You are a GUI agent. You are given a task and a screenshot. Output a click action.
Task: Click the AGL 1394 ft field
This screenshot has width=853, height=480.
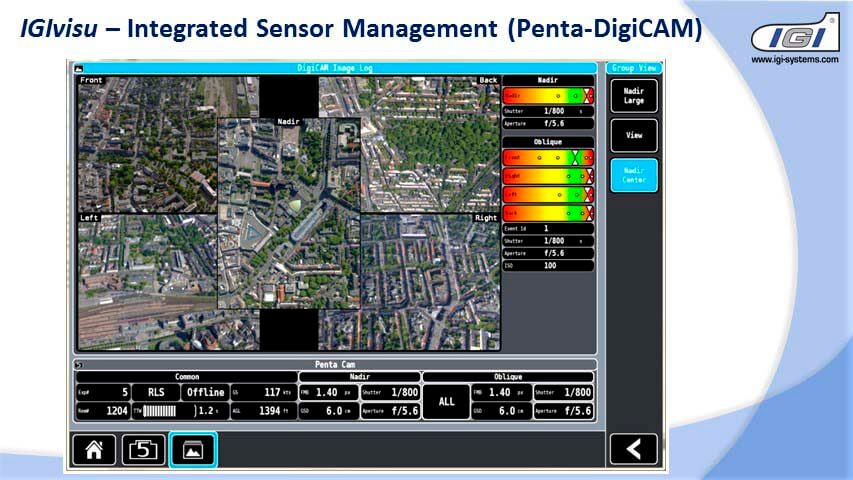click(x=264, y=411)
